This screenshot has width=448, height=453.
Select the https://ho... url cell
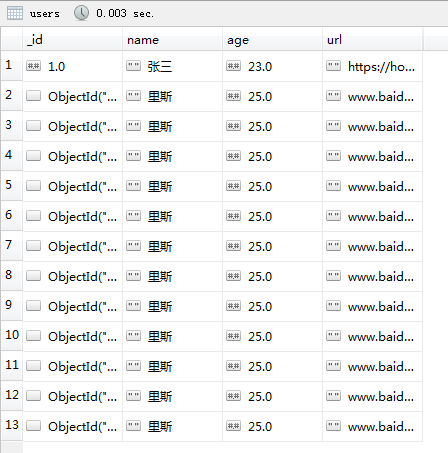[381, 67]
